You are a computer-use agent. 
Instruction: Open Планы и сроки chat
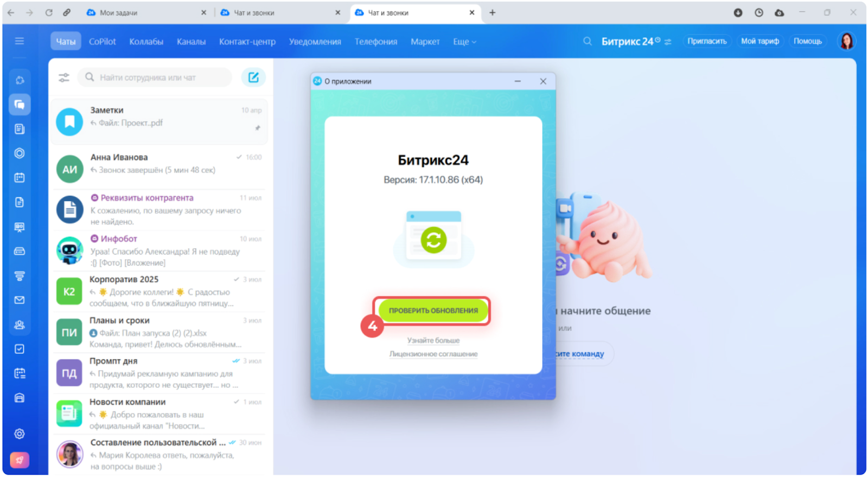click(x=158, y=332)
